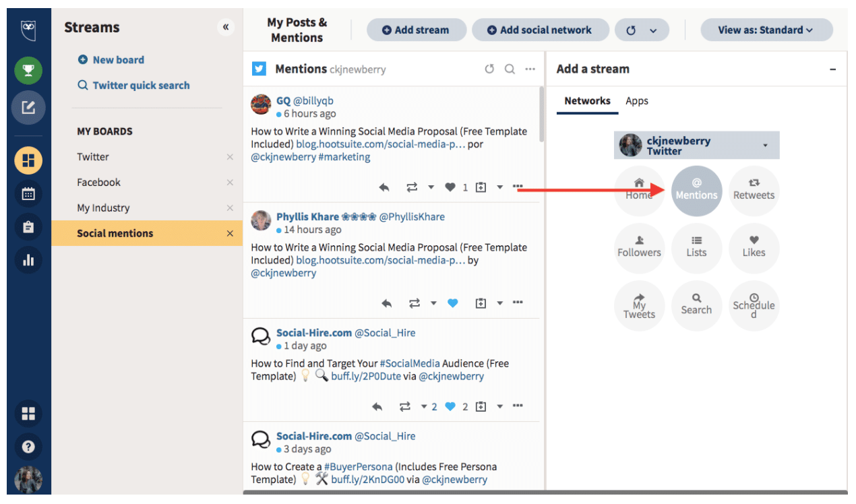The height and width of the screenshot is (504, 856).
Task: Search within the Mentions stream
Action: pyautogui.click(x=510, y=69)
